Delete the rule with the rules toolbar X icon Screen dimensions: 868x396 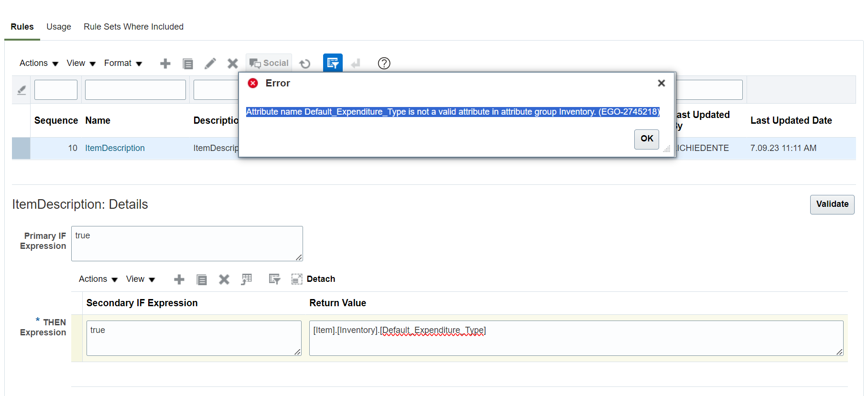(x=233, y=64)
